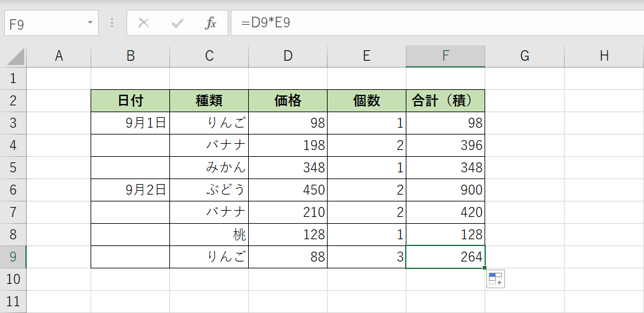Select column G header
644x313 pixels.
pos(524,56)
